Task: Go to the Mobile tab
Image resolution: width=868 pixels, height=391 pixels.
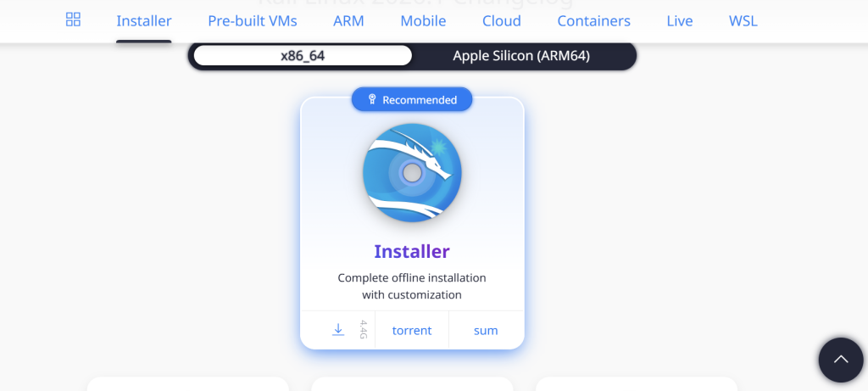Action: 423,21
